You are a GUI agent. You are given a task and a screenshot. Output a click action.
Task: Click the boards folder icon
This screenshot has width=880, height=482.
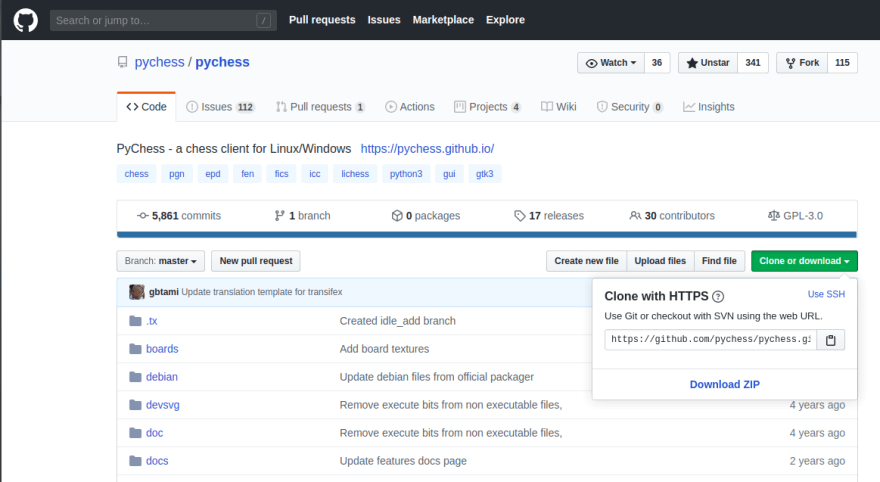(135, 349)
